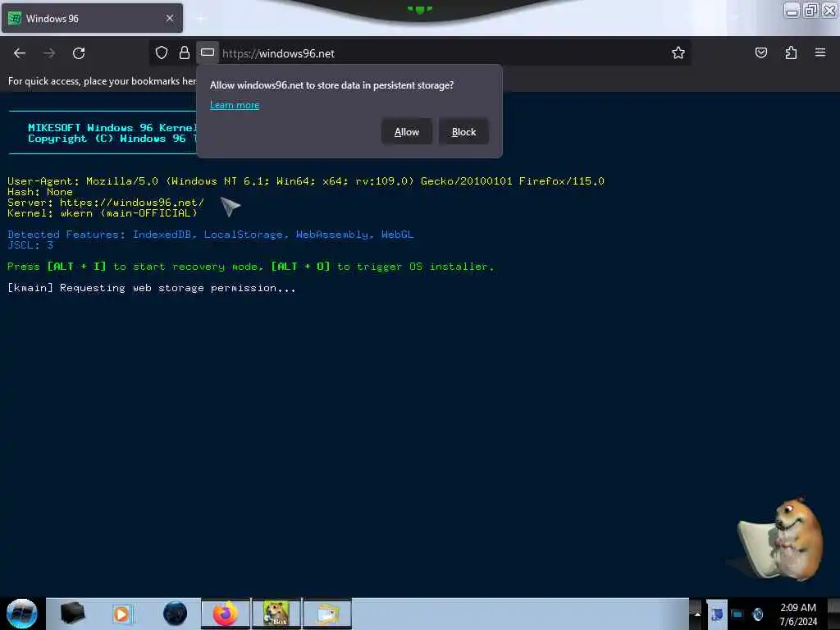
Task: Reload the current page
Action: (79, 53)
